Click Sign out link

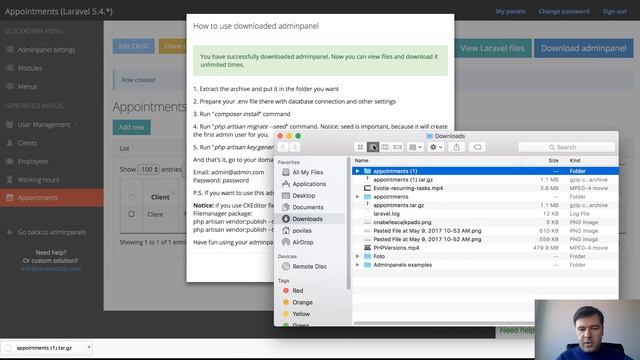pyautogui.click(x=615, y=11)
